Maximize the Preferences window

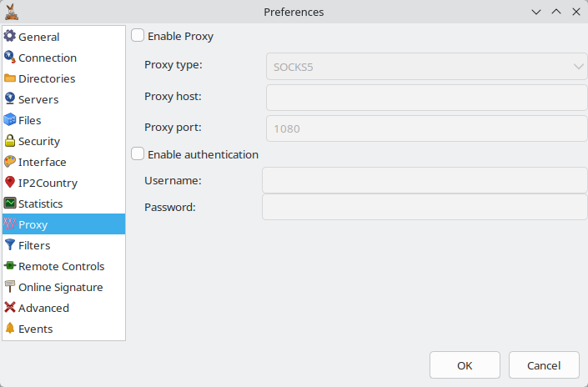[556, 12]
